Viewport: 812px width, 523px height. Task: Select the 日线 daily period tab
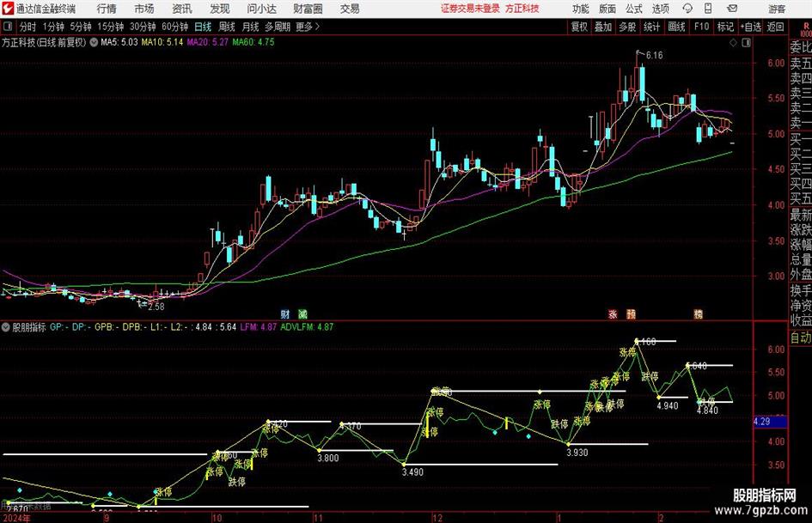[x=203, y=27]
